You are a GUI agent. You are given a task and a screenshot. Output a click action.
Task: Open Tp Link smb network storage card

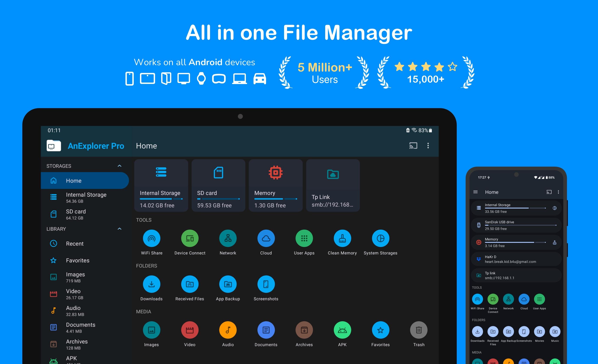[x=333, y=185]
